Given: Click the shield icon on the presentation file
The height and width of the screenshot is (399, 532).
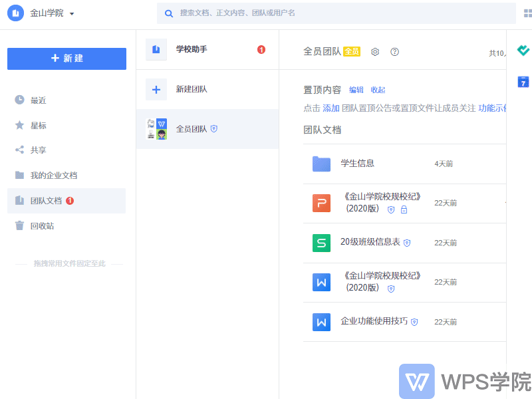Looking at the screenshot, I should [x=391, y=209].
